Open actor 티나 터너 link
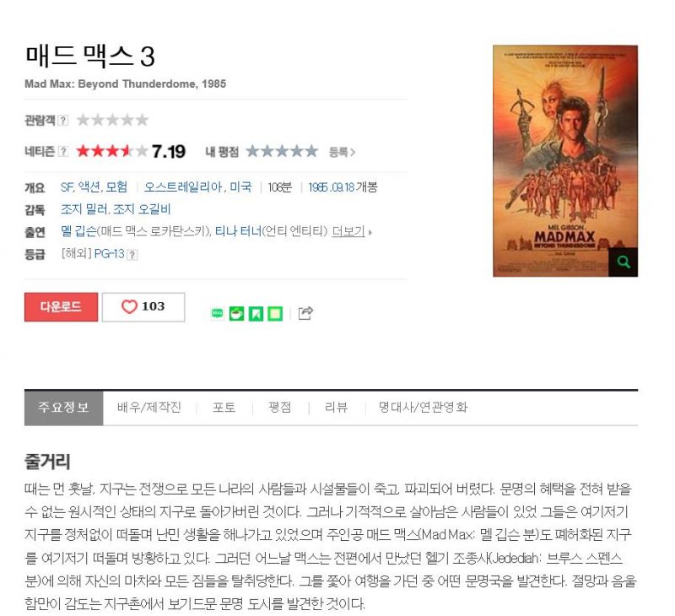Screen dimensions: 675x616 (x=238, y=231)
